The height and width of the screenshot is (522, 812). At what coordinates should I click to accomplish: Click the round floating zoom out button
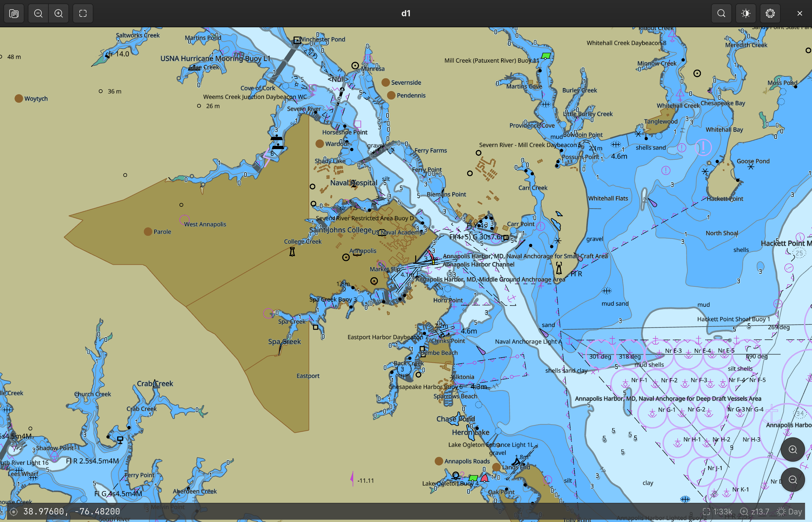[x=793, y=480]
